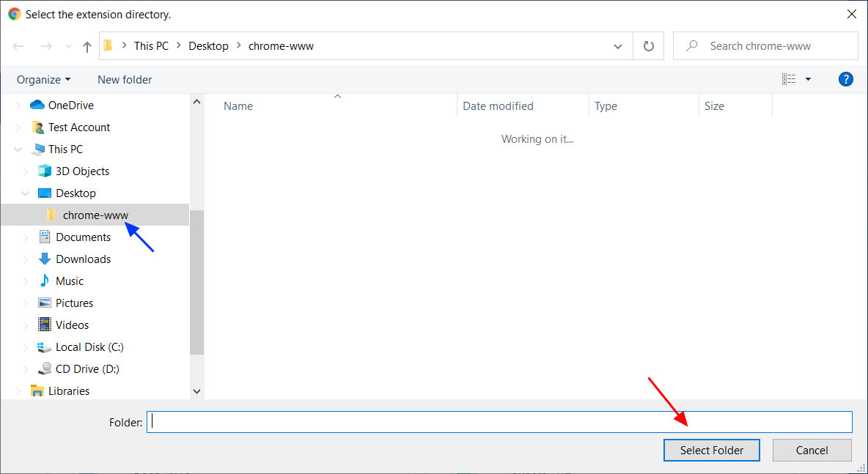The width and height of the screenshot is (868, 474).
Task: Click the Select Folder button
Action: (711, 450)
